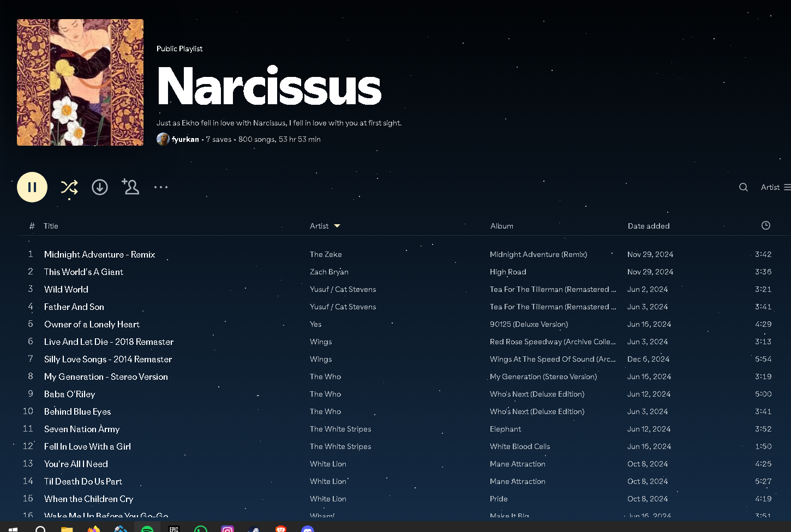Open Mane Attraction album on You're All I Need row
The height and width of the screenshot is (532, 791).
[x=518, y=464]
